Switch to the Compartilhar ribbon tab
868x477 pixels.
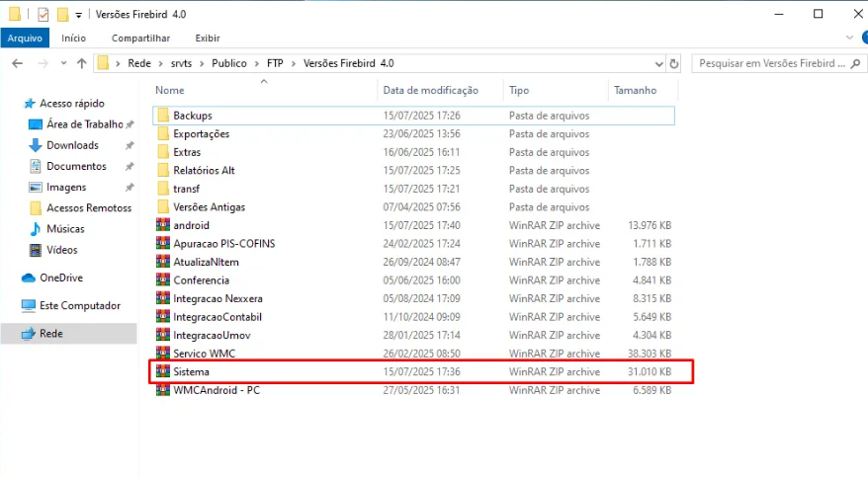[140, 38]
